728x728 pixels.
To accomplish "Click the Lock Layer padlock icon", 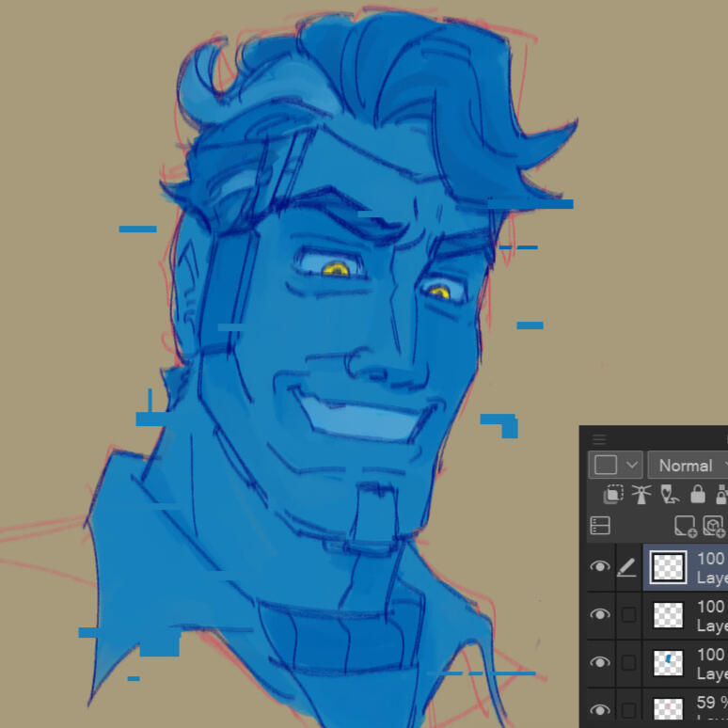I will click(x=697, y=495).
